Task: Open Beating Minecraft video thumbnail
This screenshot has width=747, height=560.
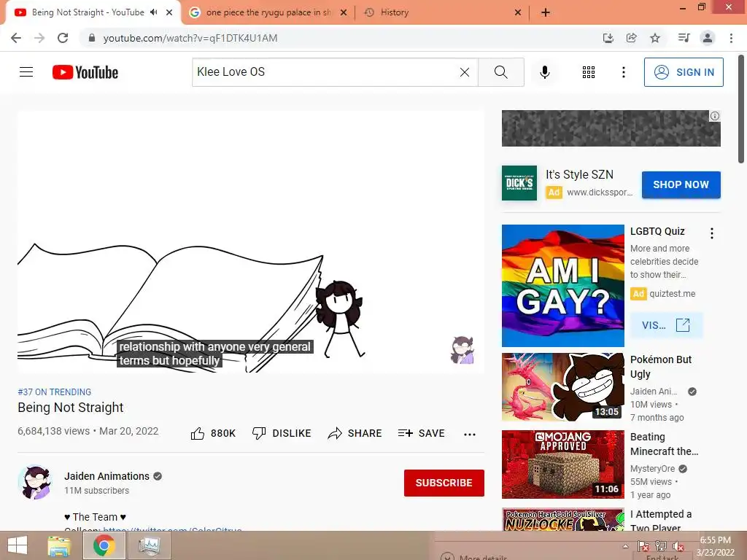Action: (562, 464)
